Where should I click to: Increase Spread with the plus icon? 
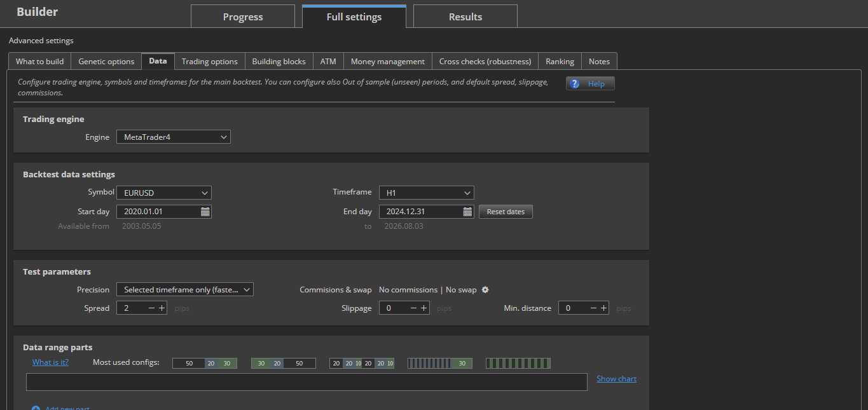162,308
